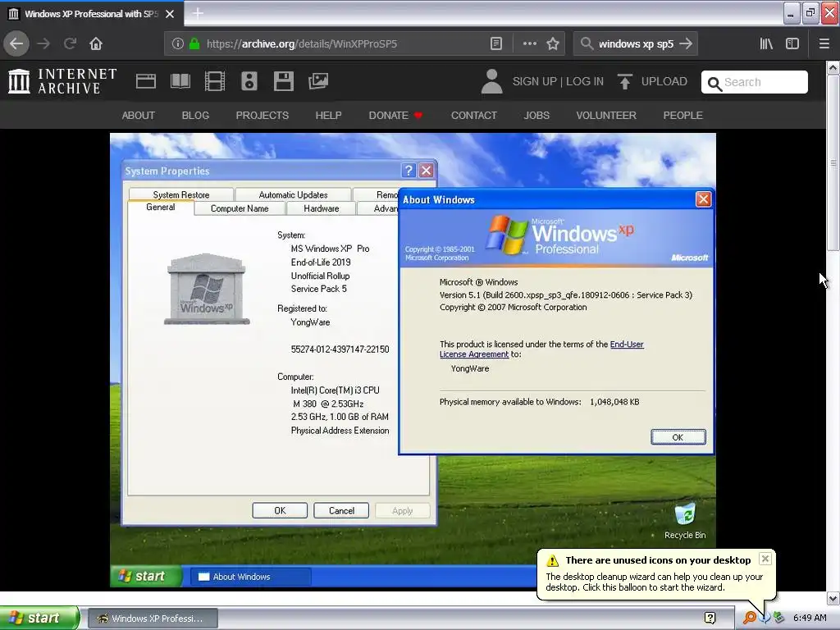Open the JOBS nav link
The height and width of the screenshot is (630, 840).
[536, 115]
